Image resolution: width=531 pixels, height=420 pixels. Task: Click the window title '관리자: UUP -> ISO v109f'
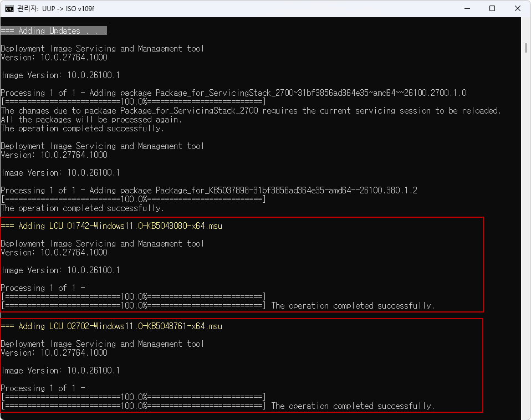[55, 8]
